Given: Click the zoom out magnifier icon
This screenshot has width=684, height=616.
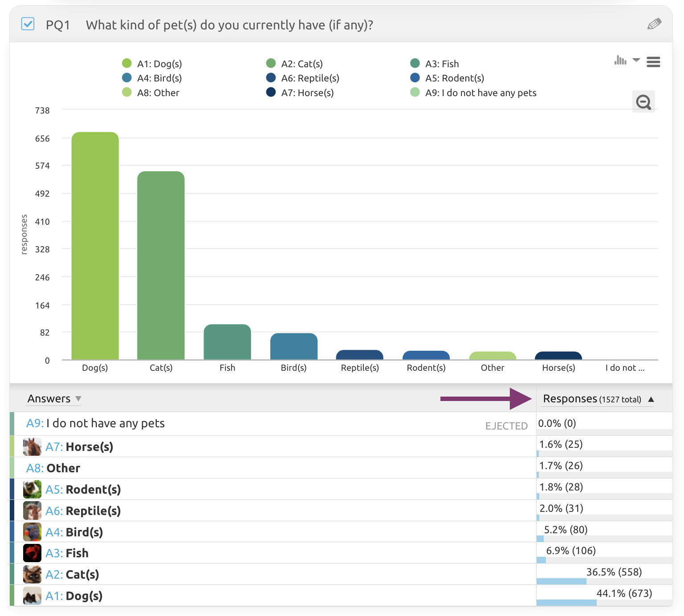Looking at the screenshot, I should [x=643, y=102].
